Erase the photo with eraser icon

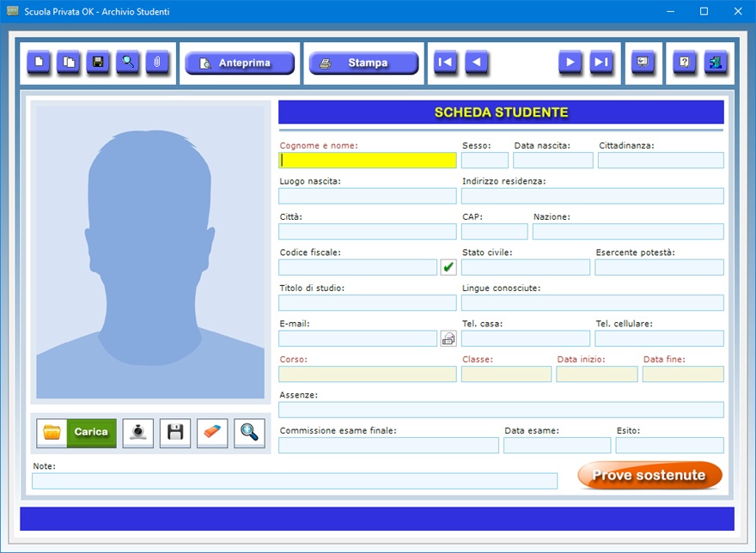212,433
